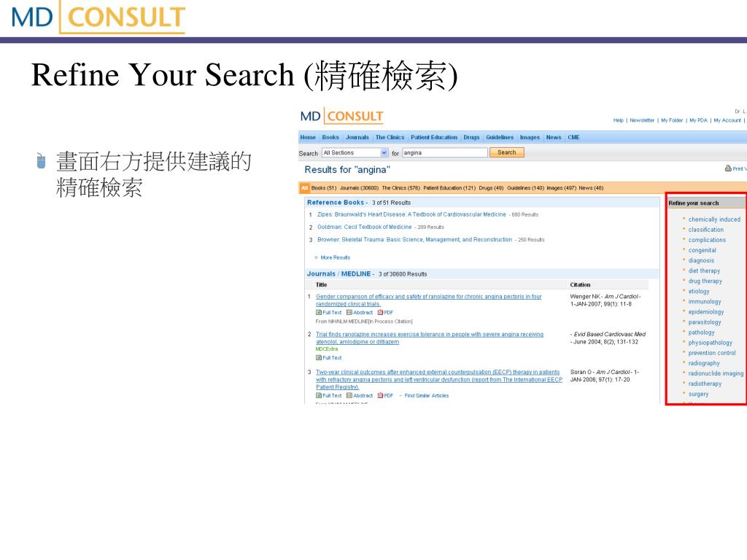Click Find Similar Articles link

coord(426,396)
